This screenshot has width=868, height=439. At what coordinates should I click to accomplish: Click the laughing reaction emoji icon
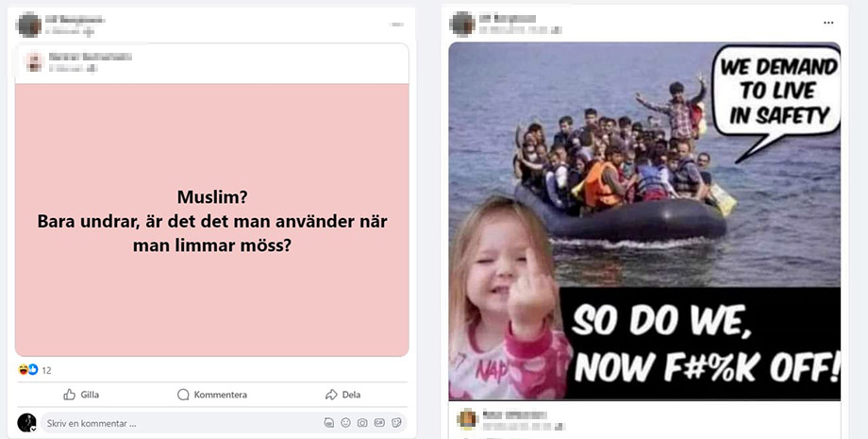[23, 370]
